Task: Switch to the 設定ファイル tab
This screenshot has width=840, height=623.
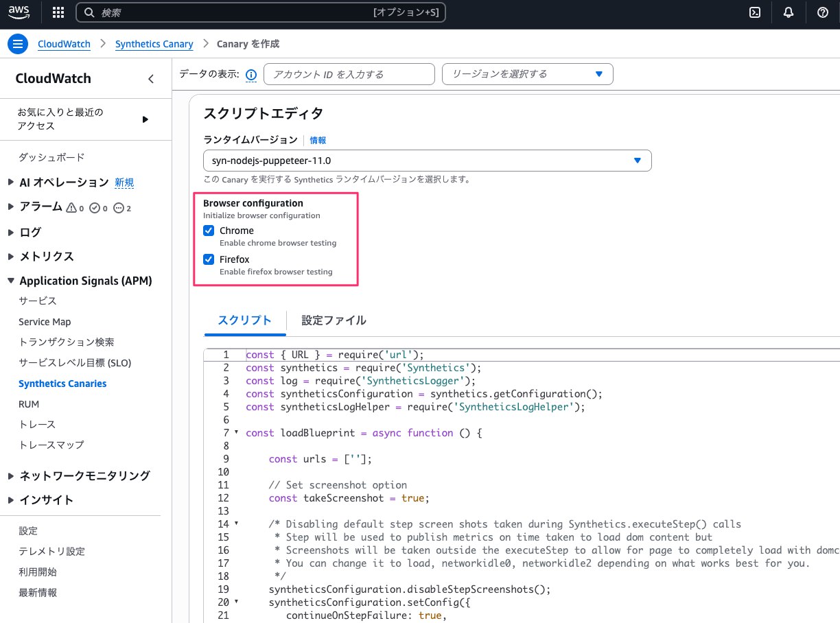Action: point(334,320)
